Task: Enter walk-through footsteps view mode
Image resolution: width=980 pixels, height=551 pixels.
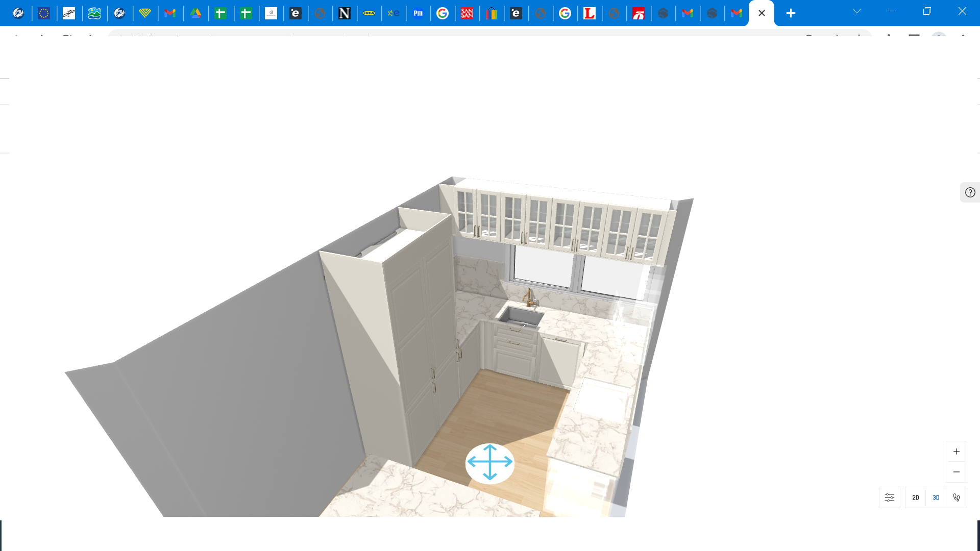Action: click(956, 497)
